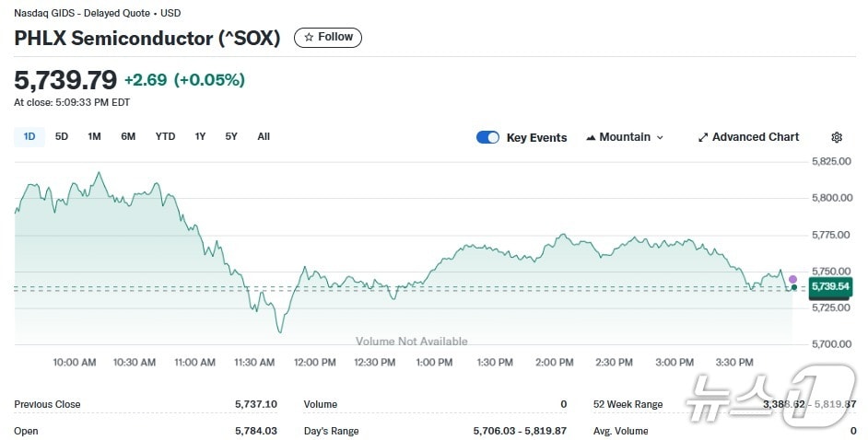Expand the Mountain chart type dropdown
Viewport: 868px width, 440px height.
[660, 137]
